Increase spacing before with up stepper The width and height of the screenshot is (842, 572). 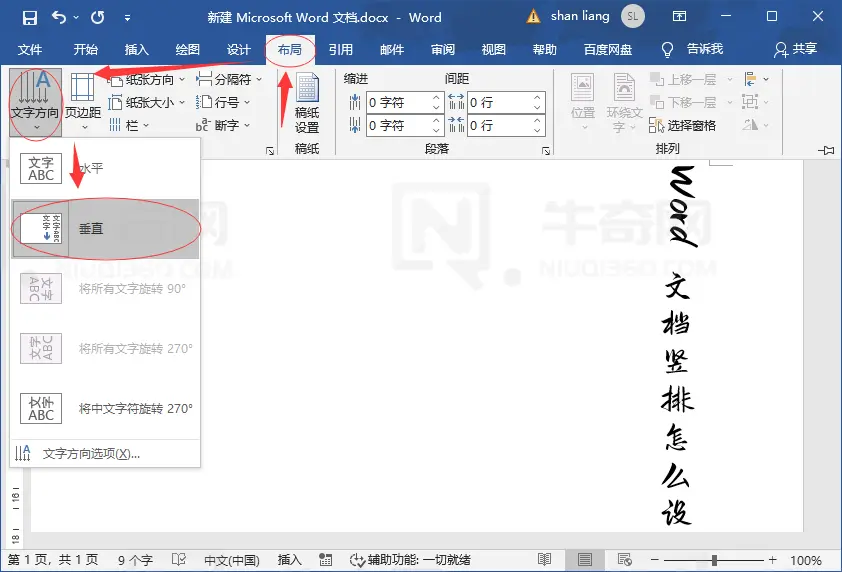pyautogui.click(x=537, y=97)
